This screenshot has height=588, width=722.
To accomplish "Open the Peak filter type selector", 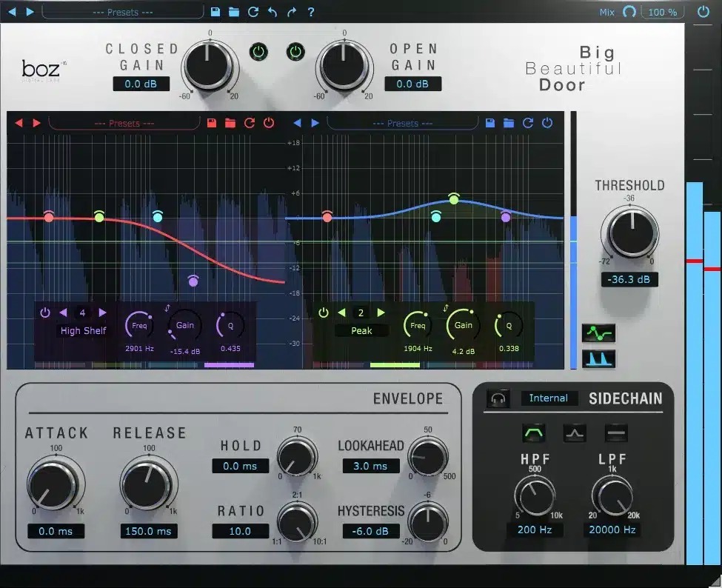I will click(x=361, y=330).
